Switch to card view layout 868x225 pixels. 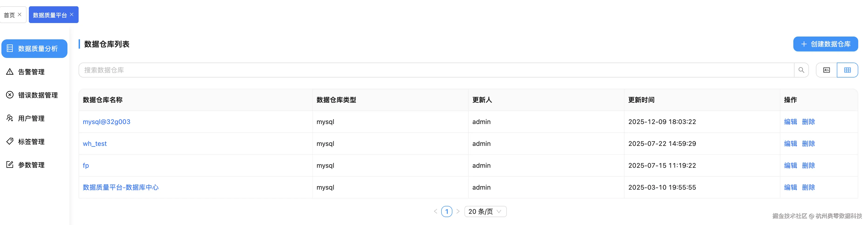tap(826, 70)
